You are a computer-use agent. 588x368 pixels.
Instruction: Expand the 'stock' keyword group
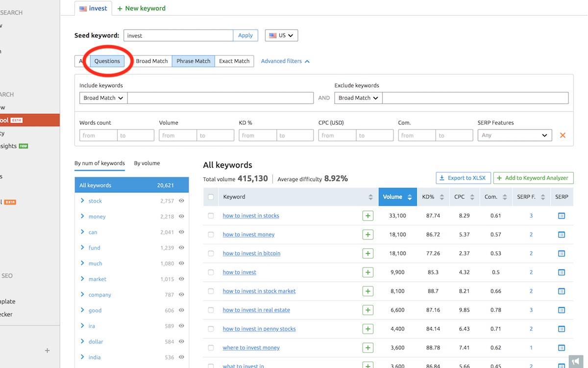coord(82,201)
